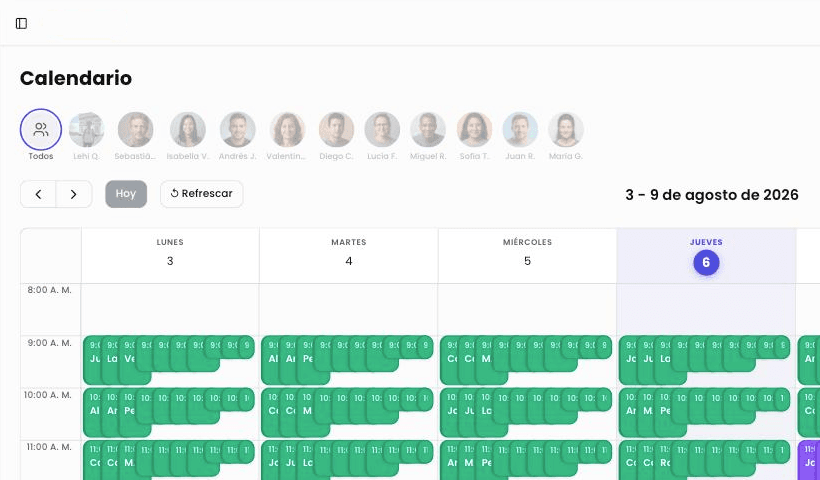
Task: Click empty 8:00 A. M. slot on Lunes
Action: [x=170, y=310]
